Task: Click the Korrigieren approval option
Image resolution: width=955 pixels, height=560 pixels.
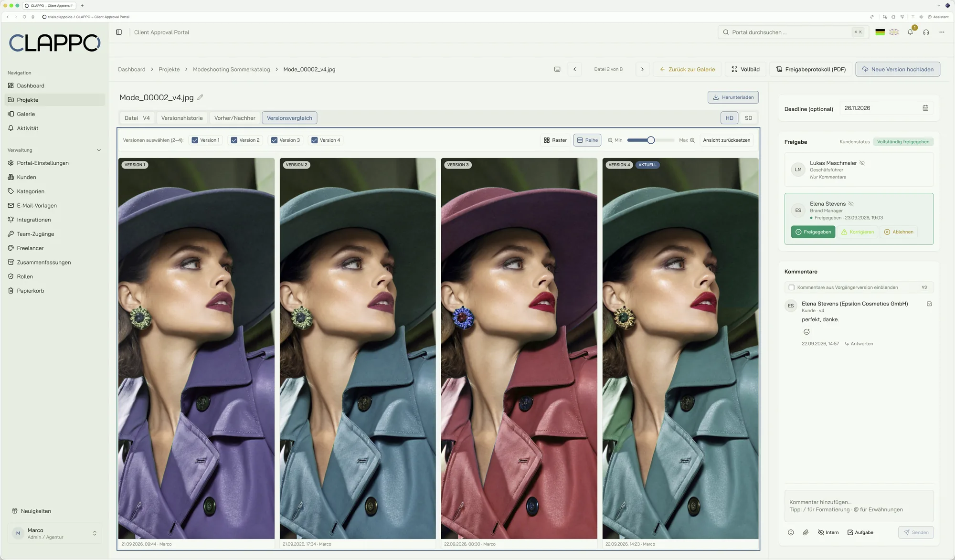Action: tap(857, 232)
